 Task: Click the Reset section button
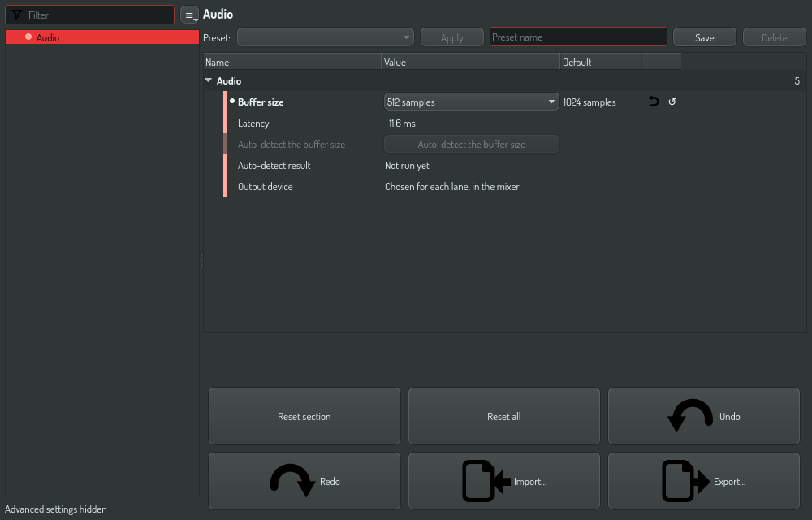[x=304, y=416]
